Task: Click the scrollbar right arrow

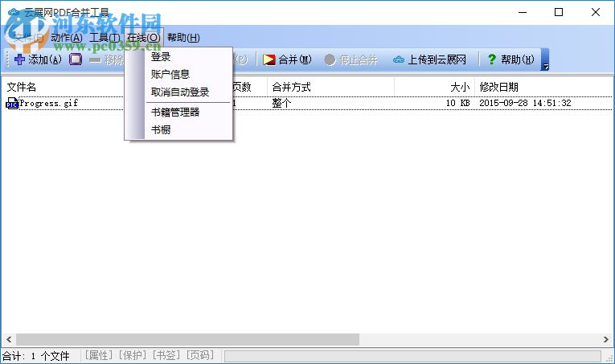Action: click(x=606, y=339)
